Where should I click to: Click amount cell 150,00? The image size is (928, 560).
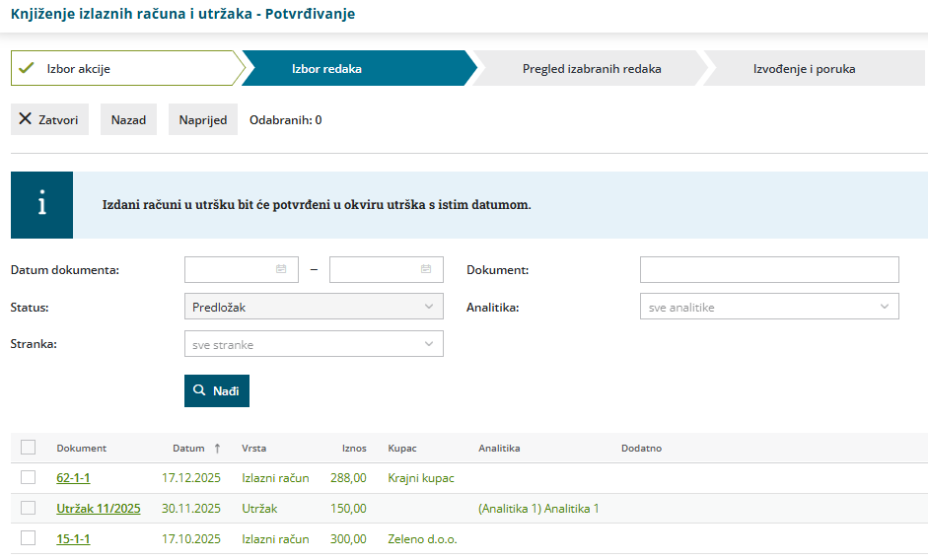pos(348,509)
